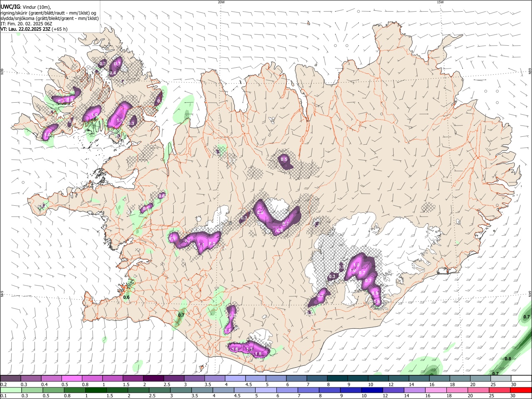The width and height of the screenshot is (532, 399).
Task: Click the light grey 25 swatch in the snow legend
Action: point(500,378)
